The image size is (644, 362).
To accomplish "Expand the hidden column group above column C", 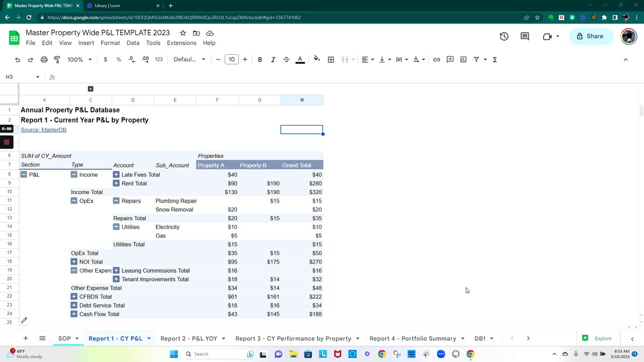I will pyautogui.click(x=91, y=89).
